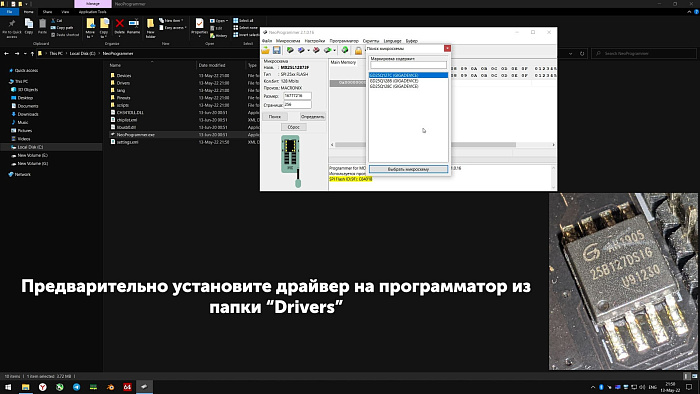Open file icon in NeoProgrammer toolbar

(266, 50)
